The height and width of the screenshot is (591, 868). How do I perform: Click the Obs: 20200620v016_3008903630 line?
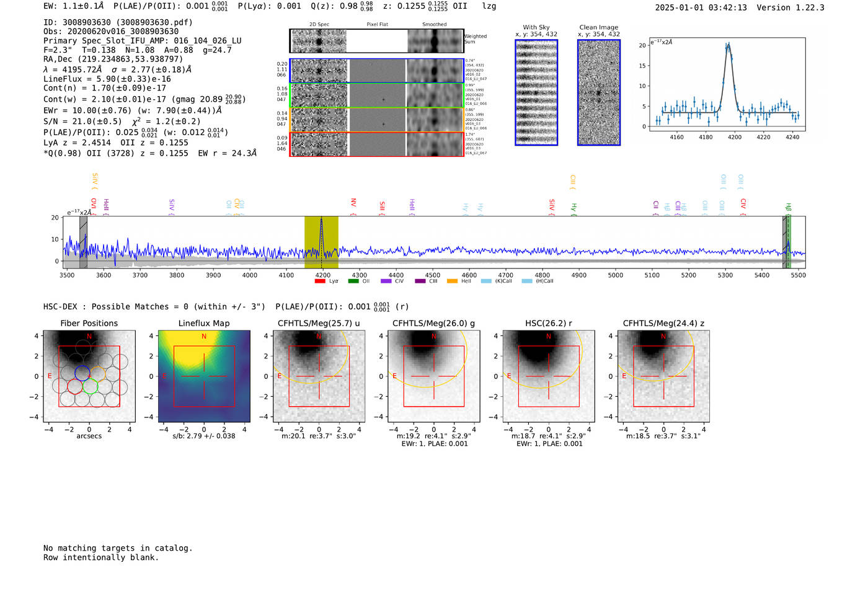point(111,32)
